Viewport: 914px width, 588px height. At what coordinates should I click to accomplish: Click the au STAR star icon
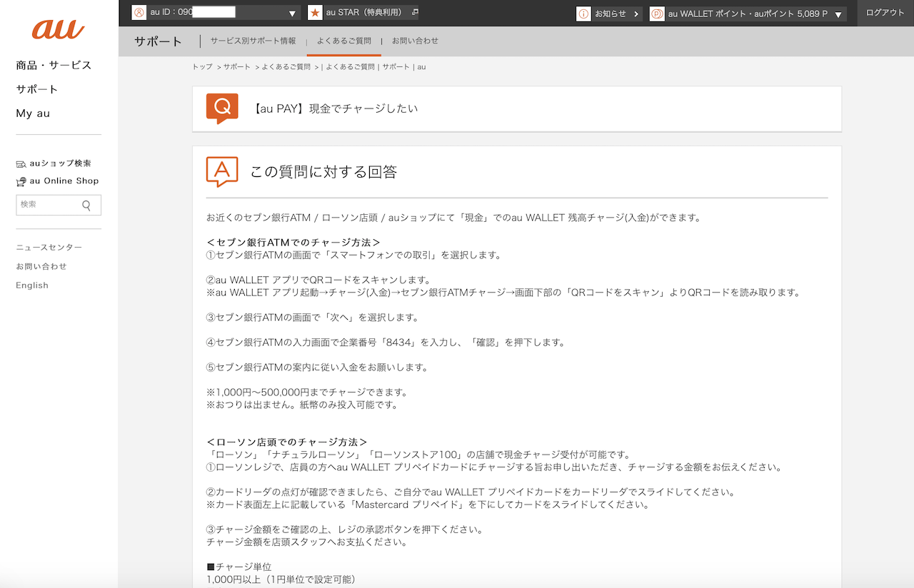pyautogui.click(x=315, y=13)
